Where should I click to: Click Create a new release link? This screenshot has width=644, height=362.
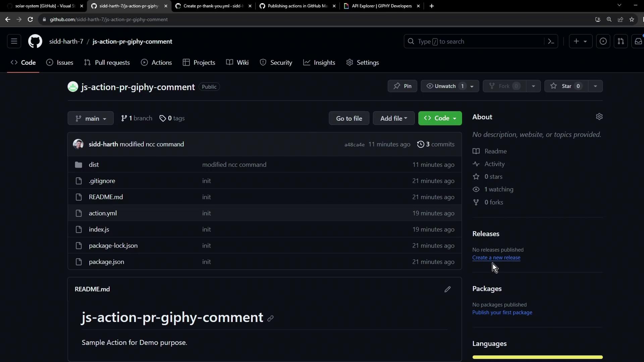click(496, 258)
